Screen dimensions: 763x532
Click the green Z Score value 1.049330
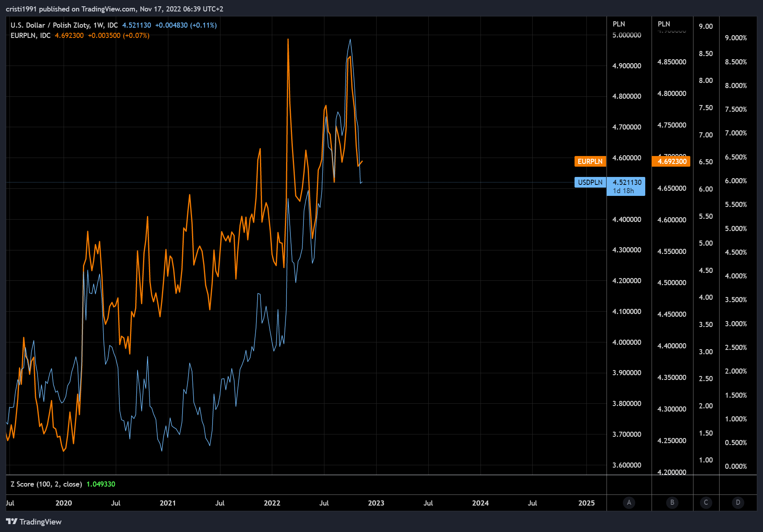pyautogui.click(x=102, y=484)
